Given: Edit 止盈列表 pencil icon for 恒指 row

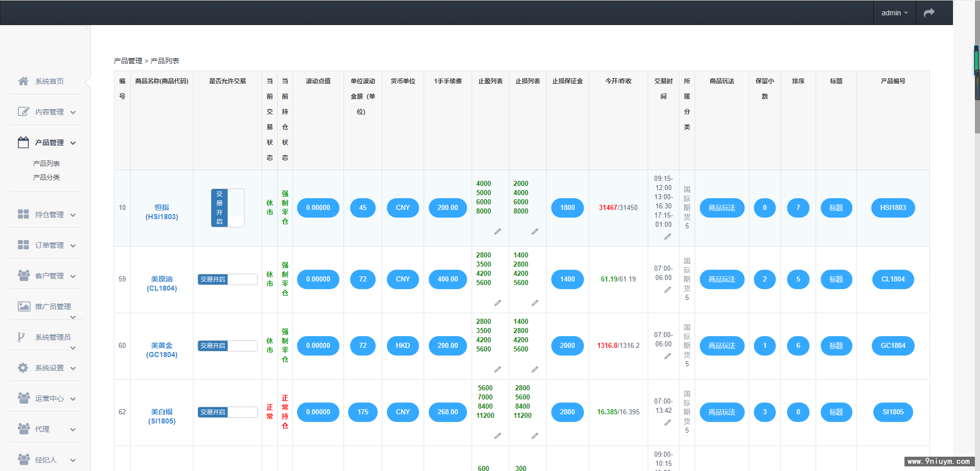Looking at the screenshot, I should (498, 231).
